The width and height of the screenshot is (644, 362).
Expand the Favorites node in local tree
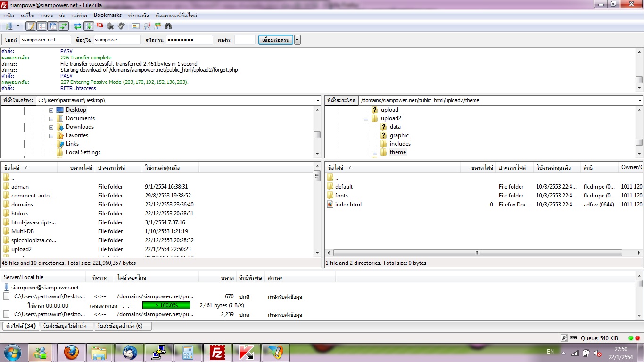51,136
